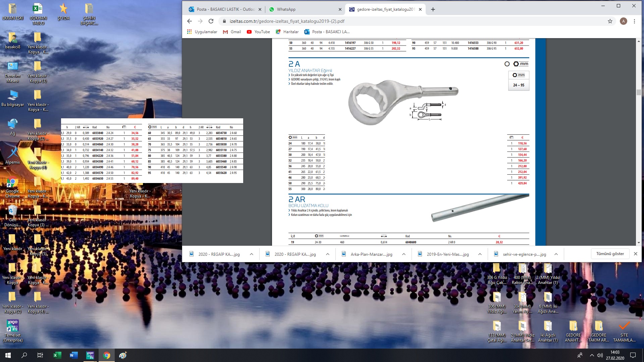
Task: Open Word from the taskbar
Action: pos(73,355)
